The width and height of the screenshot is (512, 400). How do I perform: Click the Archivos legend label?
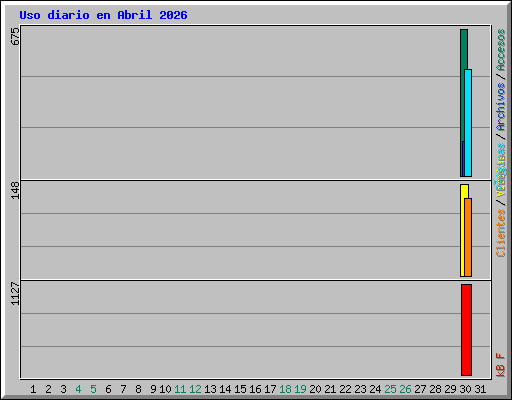pos(501,107)
